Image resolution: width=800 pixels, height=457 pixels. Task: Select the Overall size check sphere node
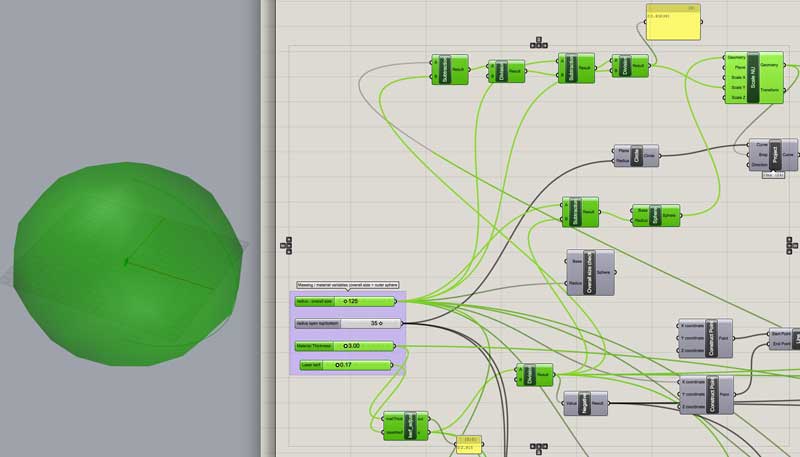[x=590, y=272]
